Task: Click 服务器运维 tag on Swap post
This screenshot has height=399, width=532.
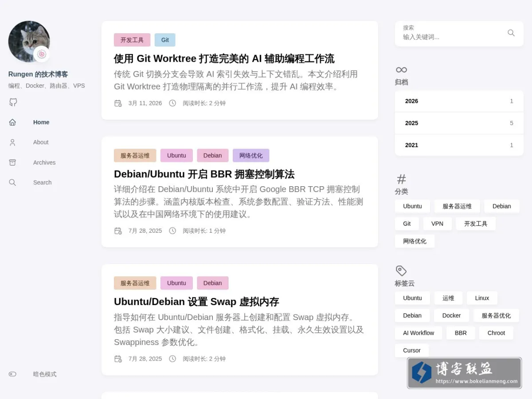Action: click(135, 283)
